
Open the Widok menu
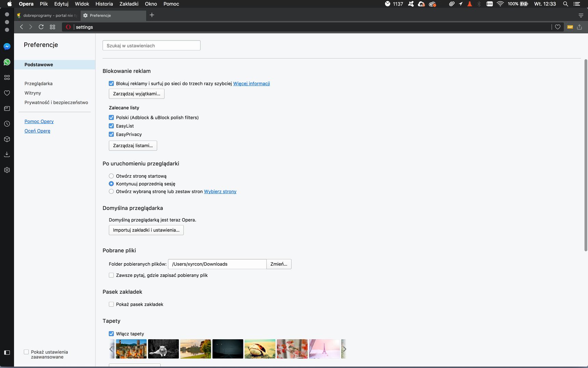coord(82,4)
